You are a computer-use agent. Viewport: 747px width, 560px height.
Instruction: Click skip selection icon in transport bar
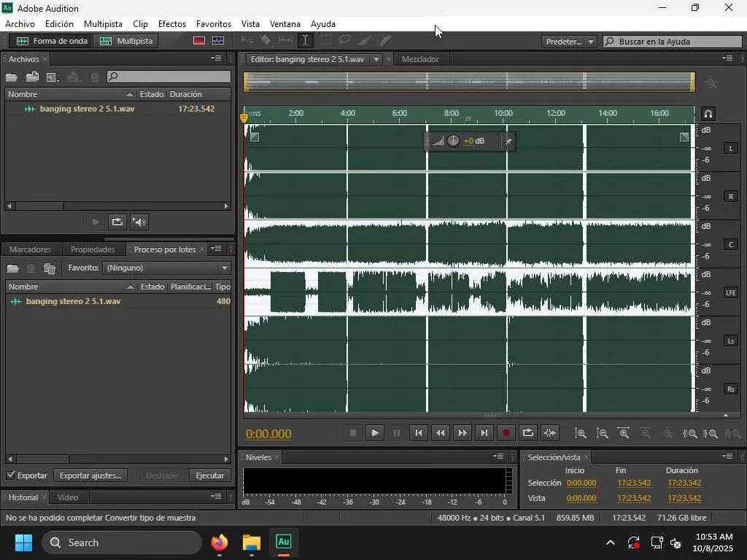[x=550, y=433]
